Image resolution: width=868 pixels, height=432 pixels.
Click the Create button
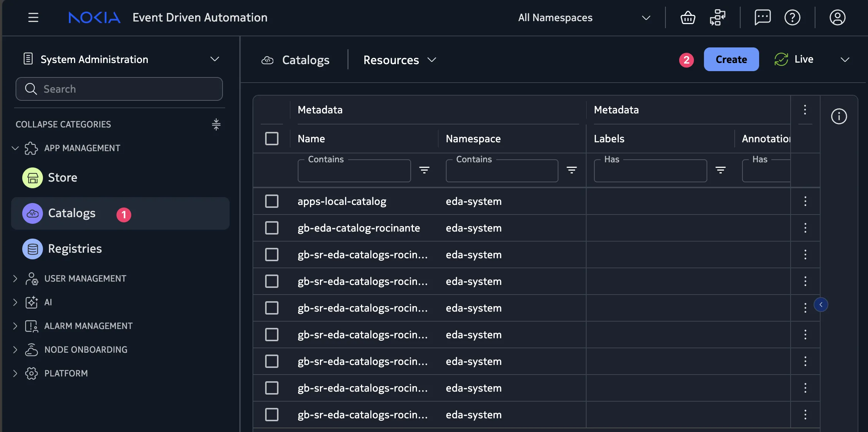(x=731, y=59)
